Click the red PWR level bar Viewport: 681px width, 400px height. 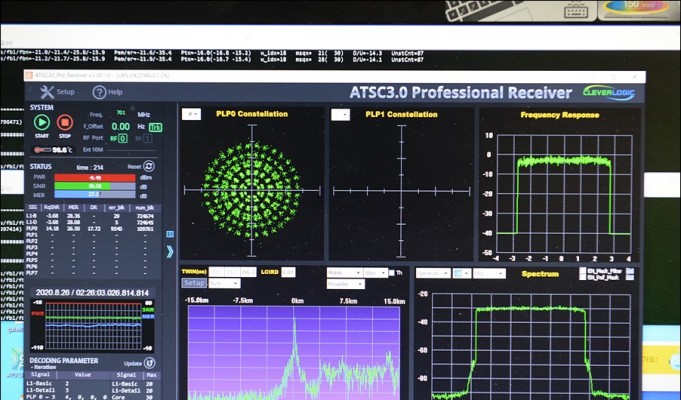95,178
